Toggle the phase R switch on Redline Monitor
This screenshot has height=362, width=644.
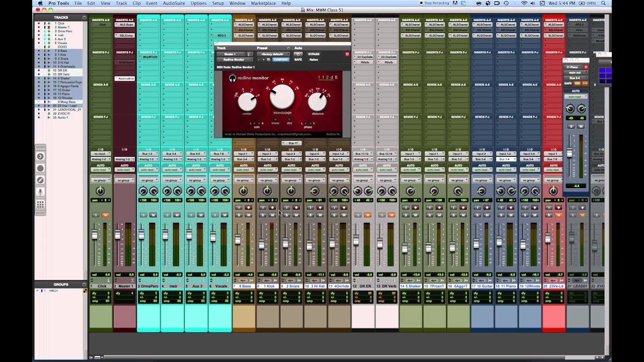310,123
